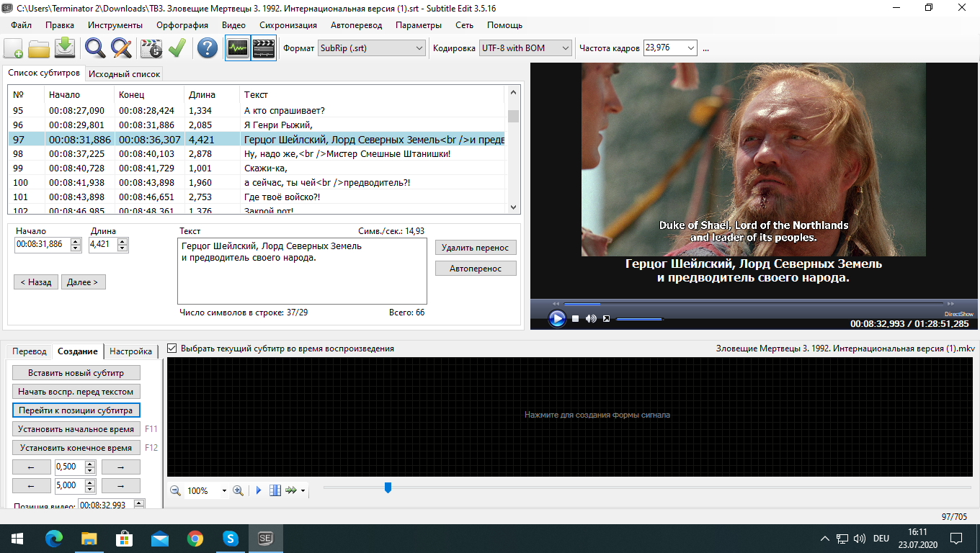Stop video playback with square icon
The height and width of the screenshot is (553, 980).
576,318
